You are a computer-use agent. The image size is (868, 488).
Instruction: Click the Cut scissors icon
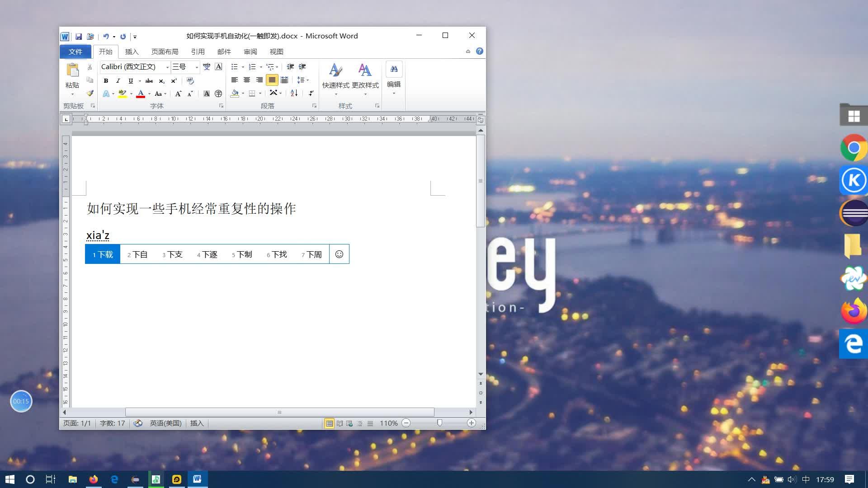[90, 67]
